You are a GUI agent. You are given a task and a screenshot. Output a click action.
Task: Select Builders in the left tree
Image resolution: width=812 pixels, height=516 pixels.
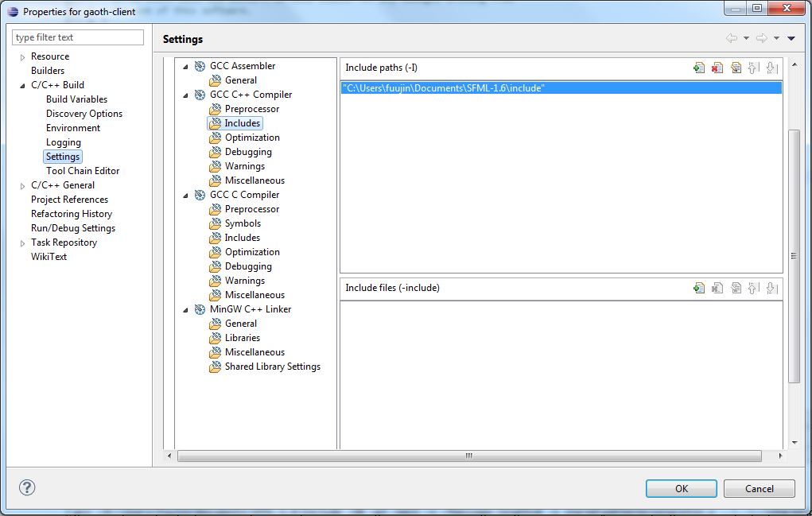click(48, 71)
